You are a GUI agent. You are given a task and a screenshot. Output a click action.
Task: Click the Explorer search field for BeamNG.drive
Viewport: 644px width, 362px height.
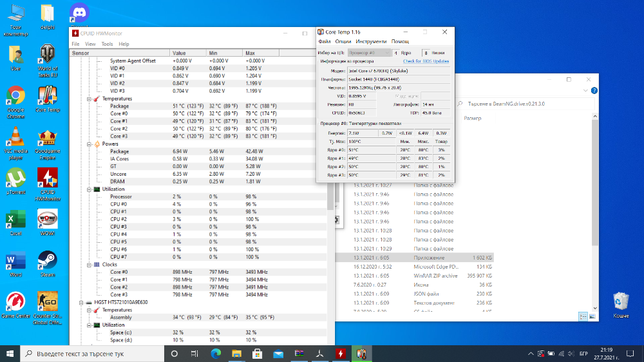point(524,104)
